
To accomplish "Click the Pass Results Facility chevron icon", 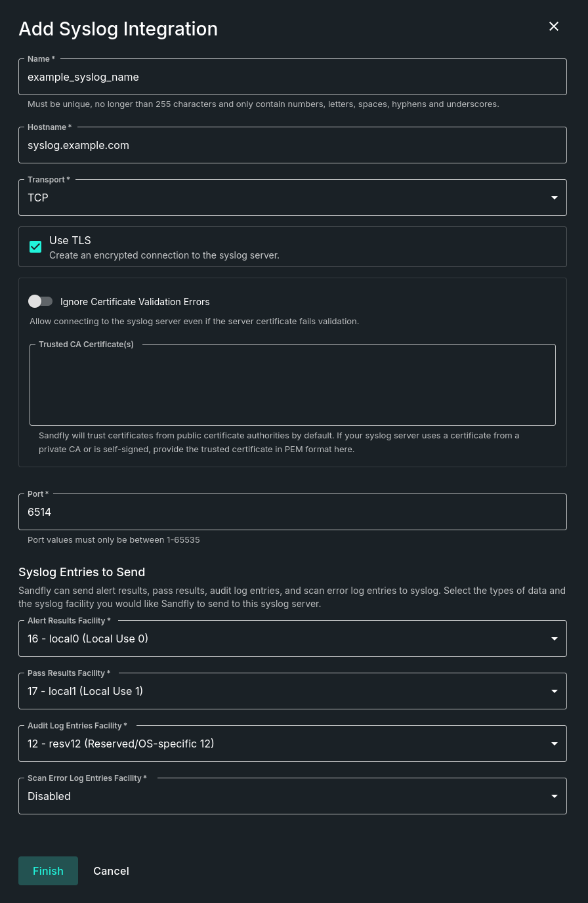I will pyautogui.click(x=554, y=691).
